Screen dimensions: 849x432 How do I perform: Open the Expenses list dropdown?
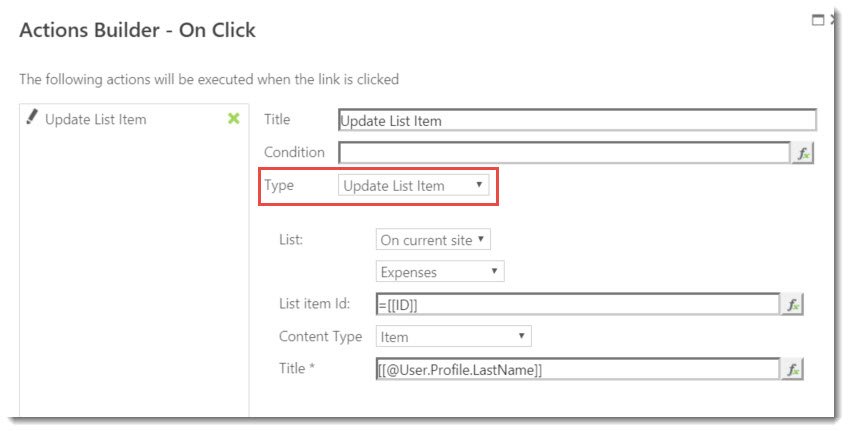(440, 272)
